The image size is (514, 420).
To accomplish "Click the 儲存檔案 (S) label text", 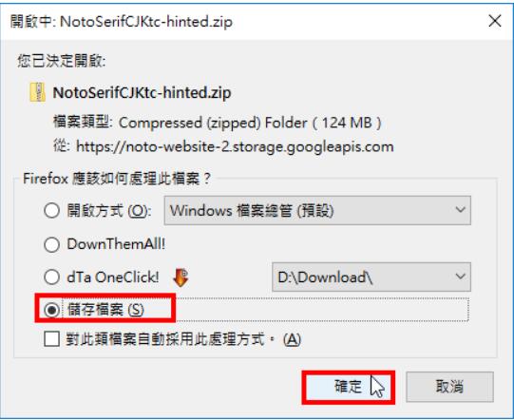I will (x=105, y=310).
